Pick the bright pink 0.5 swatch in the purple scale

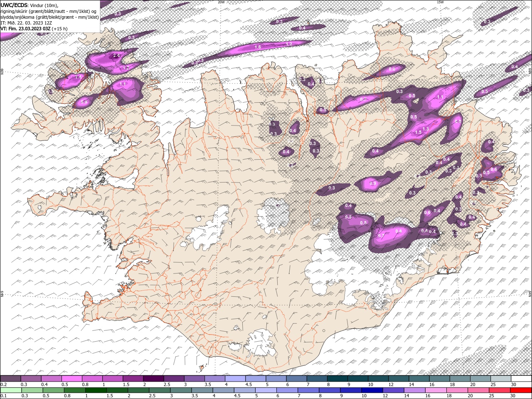pyautogui.click(x=71, y=379)
